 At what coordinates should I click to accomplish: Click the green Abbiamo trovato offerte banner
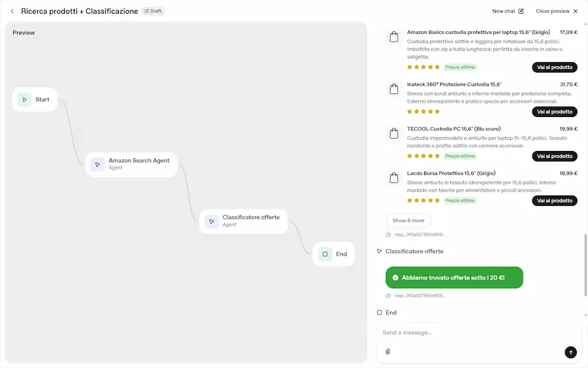tap(454, 277)
